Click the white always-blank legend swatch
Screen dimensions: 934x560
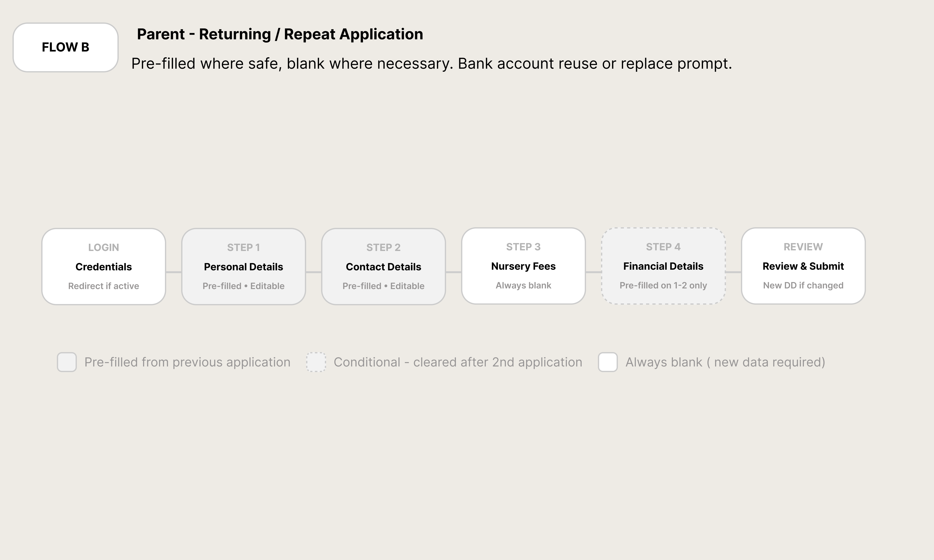608,362
